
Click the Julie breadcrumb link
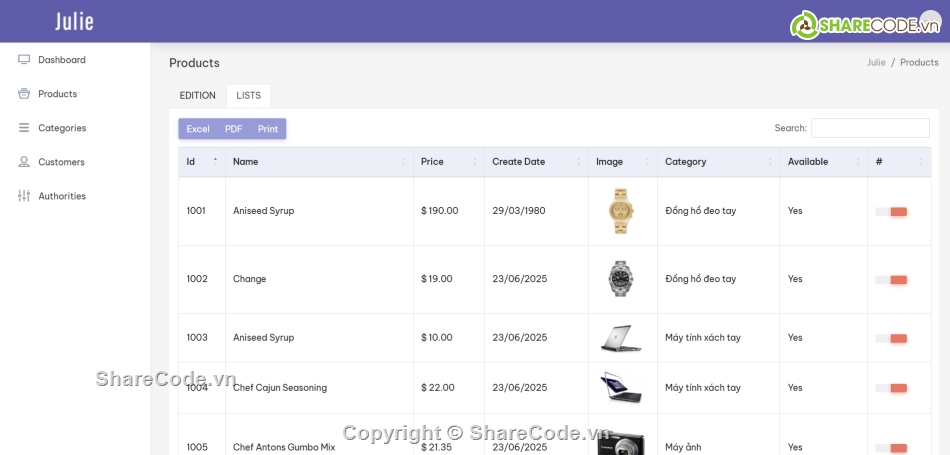[x=876, y=62]
